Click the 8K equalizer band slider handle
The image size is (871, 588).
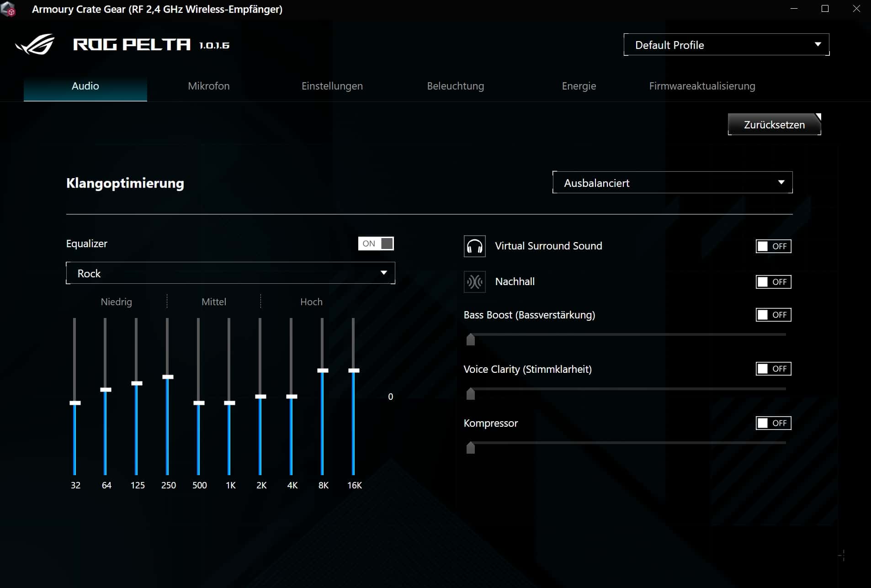(x=323, y=371)
